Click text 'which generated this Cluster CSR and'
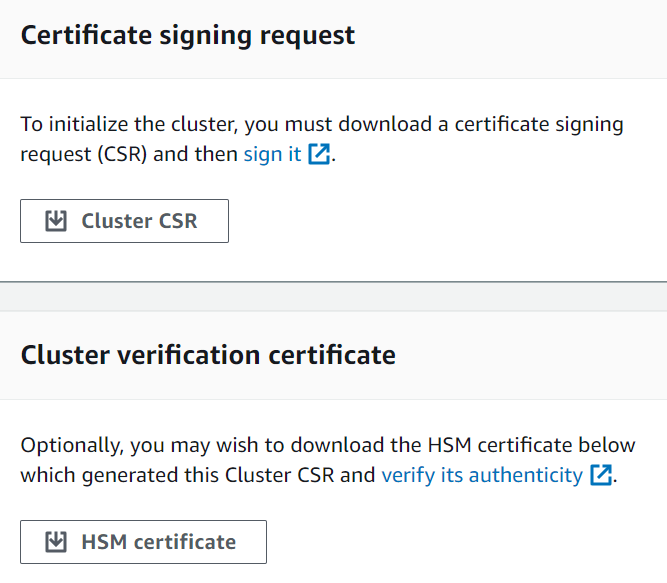Viewport: 667px width, 583px height. pos(197,475)
